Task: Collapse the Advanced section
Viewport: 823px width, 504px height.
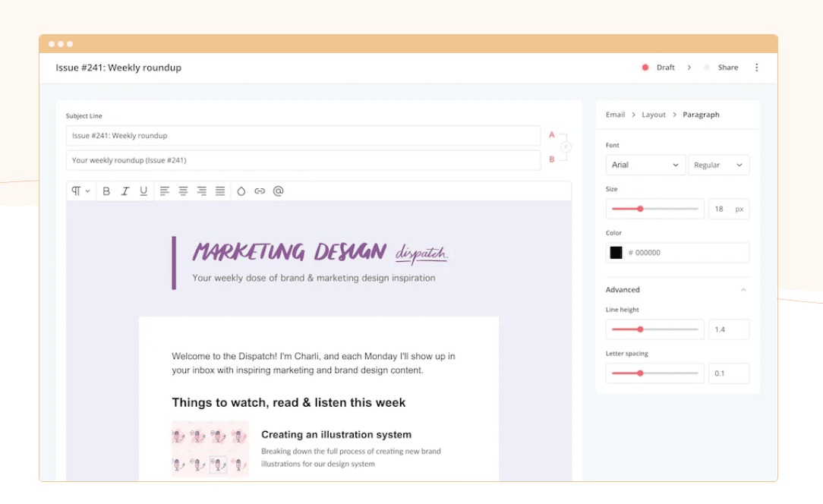Action: tap(743, 290)
